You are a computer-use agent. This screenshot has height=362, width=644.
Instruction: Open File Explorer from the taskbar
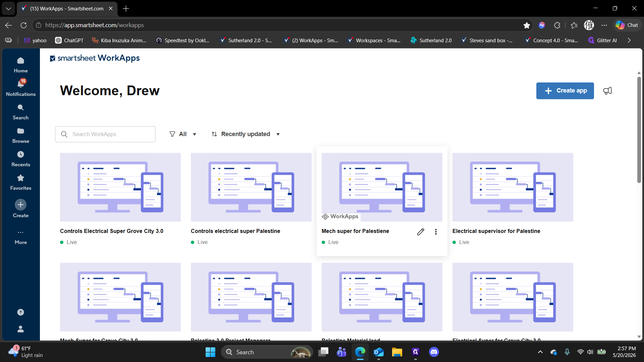[397, 352]
